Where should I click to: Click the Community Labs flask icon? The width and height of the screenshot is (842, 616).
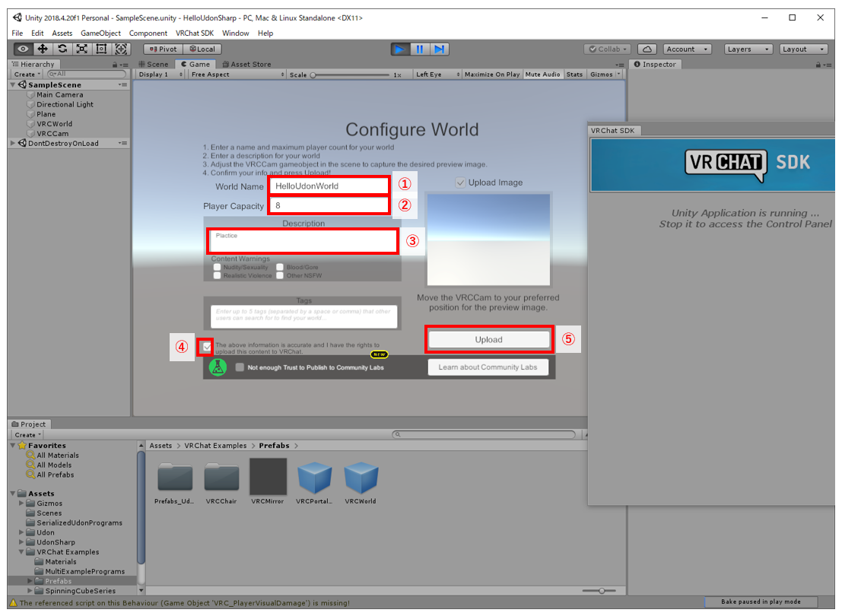coord(218,367)
